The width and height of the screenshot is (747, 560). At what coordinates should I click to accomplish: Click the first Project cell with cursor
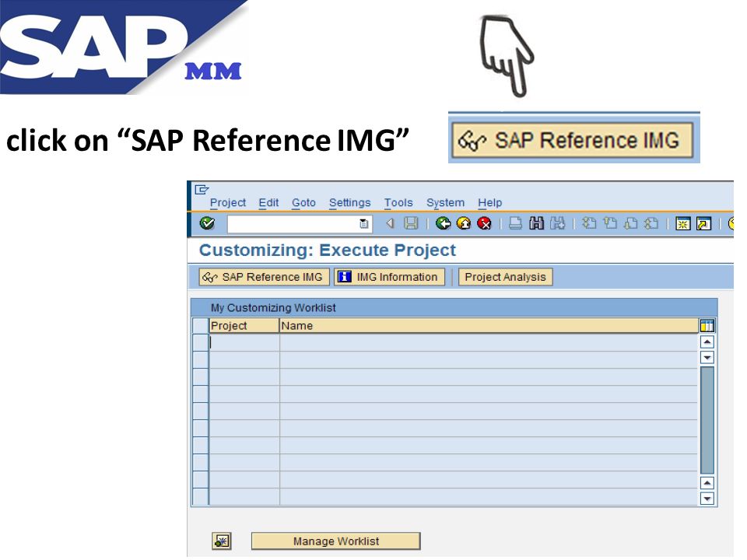click(244, 342)
